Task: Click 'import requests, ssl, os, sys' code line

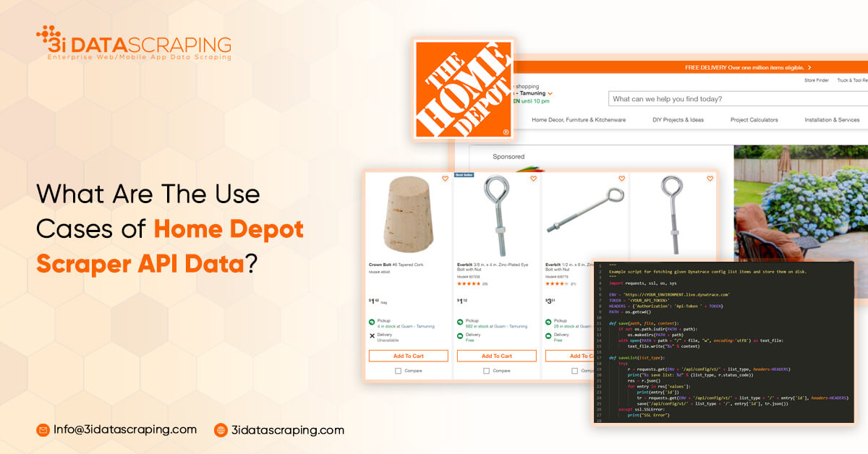Action: click(x=642, y=283)
